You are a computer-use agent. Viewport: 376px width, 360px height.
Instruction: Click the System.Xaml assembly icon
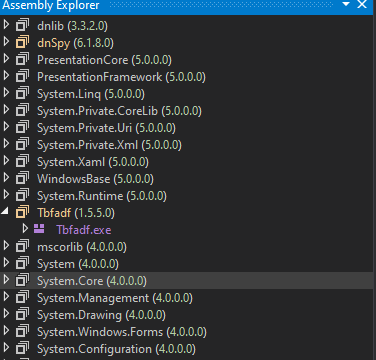tap(22, 162)
